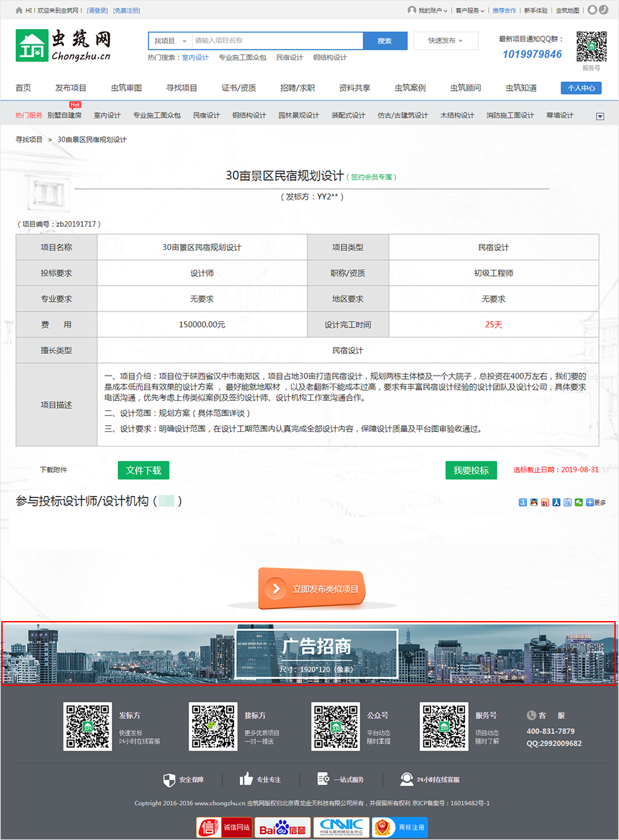
Task: Open the 证书/资质 menu item
Action: 239,88
